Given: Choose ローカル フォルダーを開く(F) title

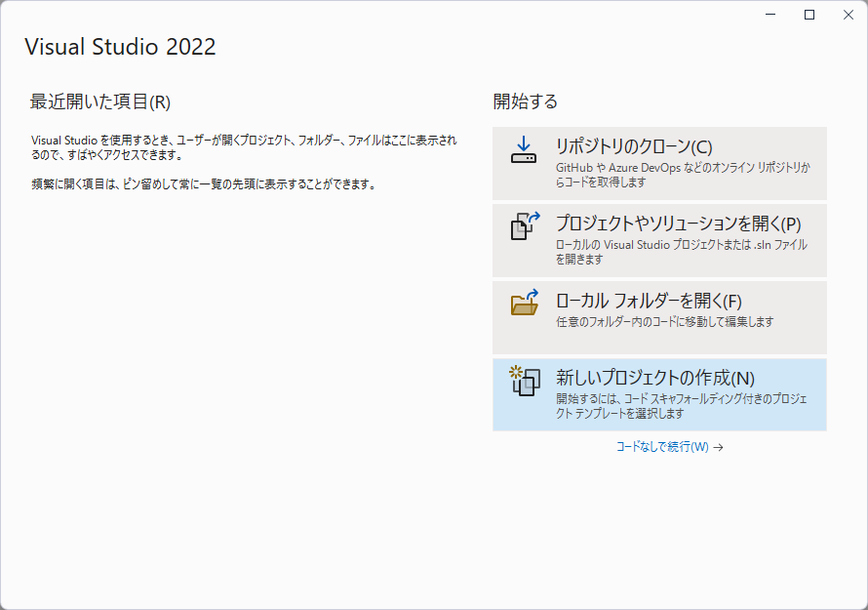Looking at the screenshot, I should coord(649,301).
